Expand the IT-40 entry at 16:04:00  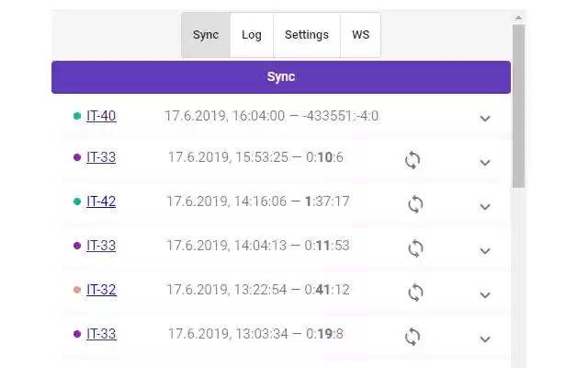tap(485, 119)
